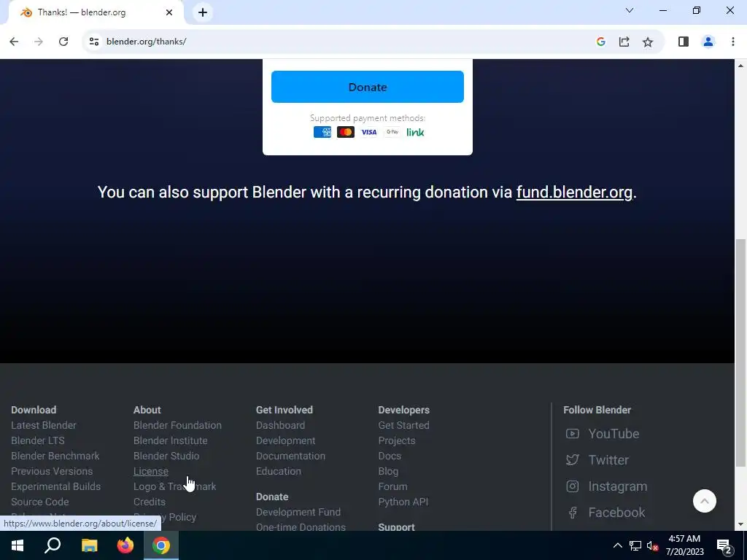Click the Link payment icon
Viewport: 747px width, 560px height.
tap(415, 132)
